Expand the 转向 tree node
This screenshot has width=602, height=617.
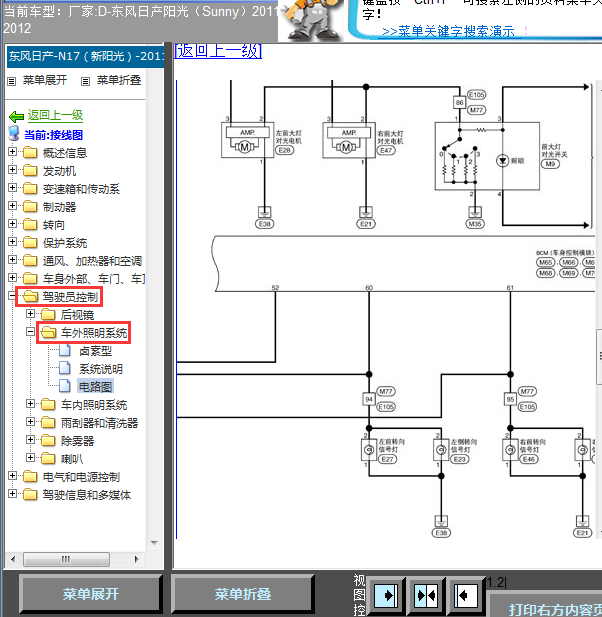pyautogui.click(x=12, y=224)
